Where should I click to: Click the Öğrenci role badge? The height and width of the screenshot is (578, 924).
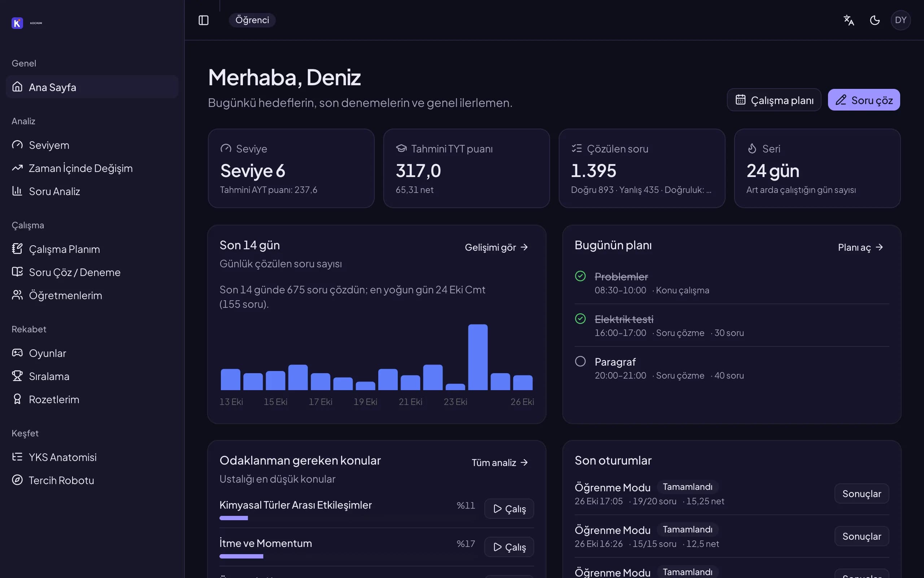click(252, 20)
